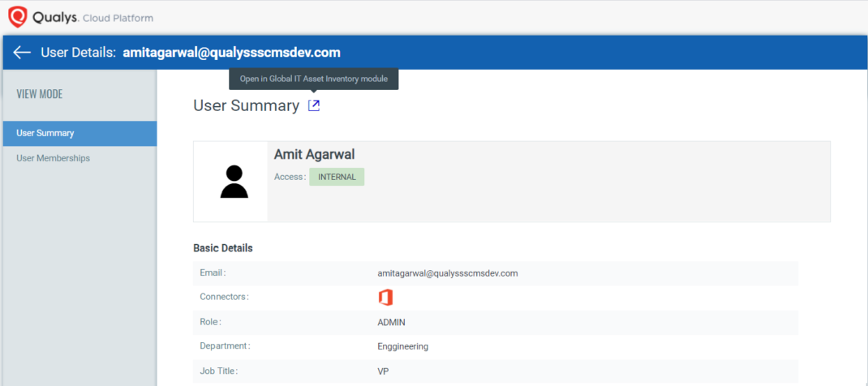Click the back arrow in the header
Viewport: 868px width, 386px height.
[x=22, y=53]
